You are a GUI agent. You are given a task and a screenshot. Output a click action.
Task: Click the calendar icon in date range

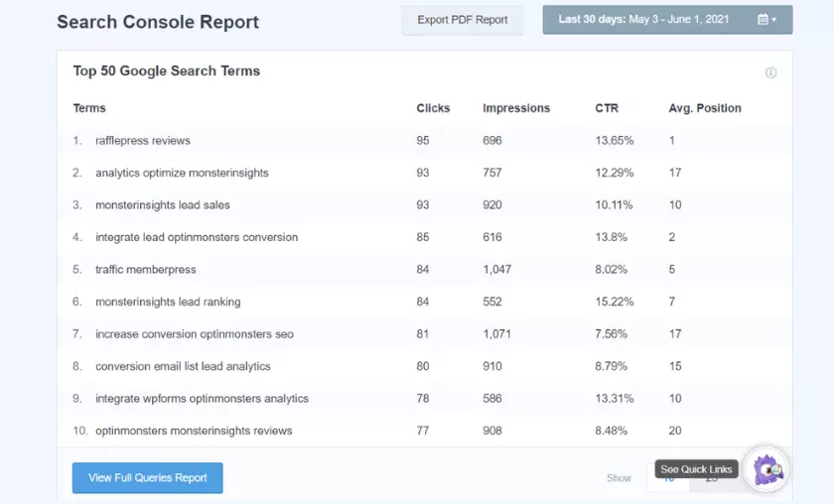763,20
